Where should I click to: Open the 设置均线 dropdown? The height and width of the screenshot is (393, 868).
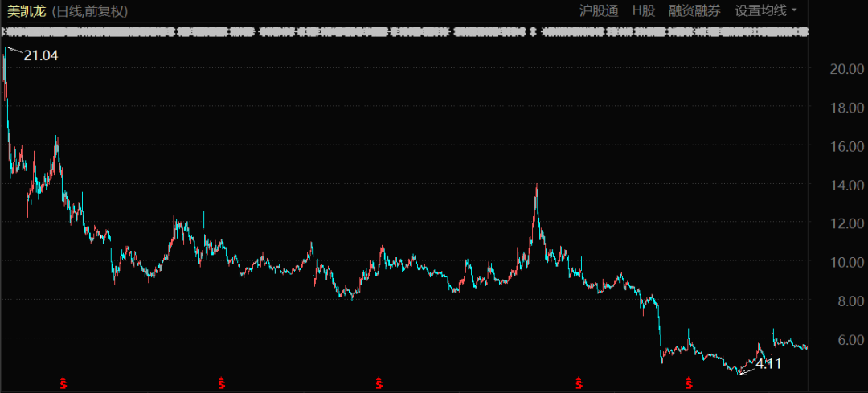766,10
